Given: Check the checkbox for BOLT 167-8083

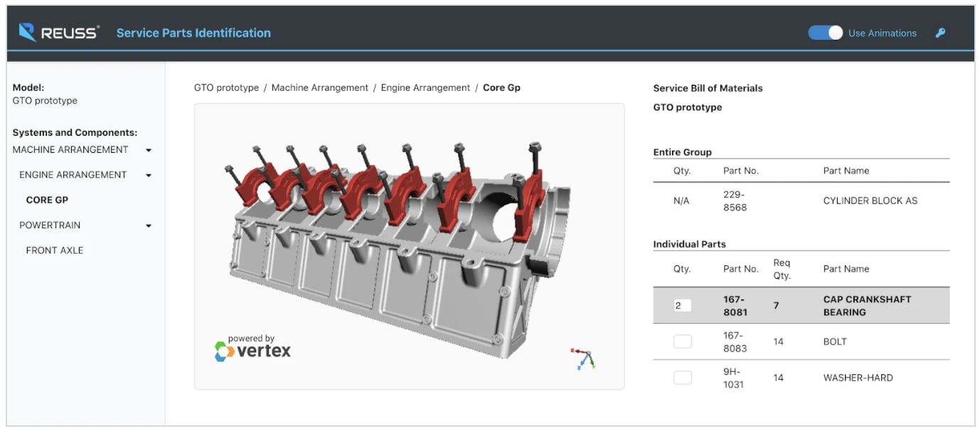Looking at the screenshot, I should tap(682, 341).
